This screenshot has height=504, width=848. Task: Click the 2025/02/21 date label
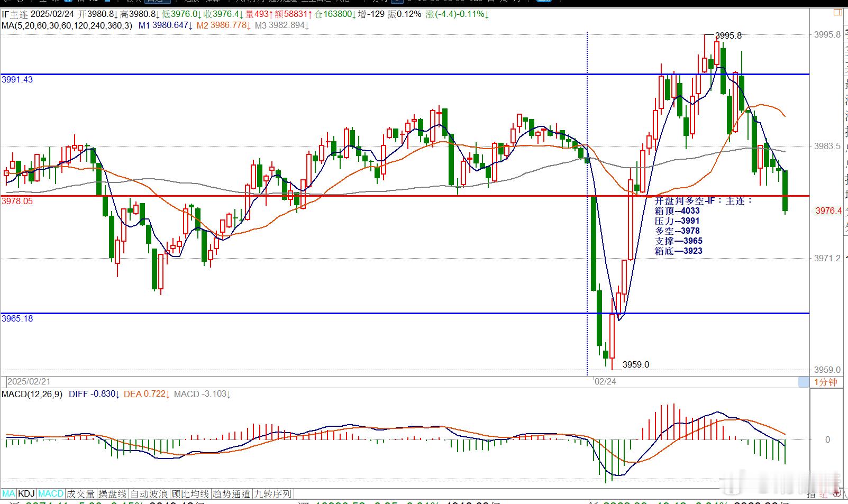[x=29, y=381]
